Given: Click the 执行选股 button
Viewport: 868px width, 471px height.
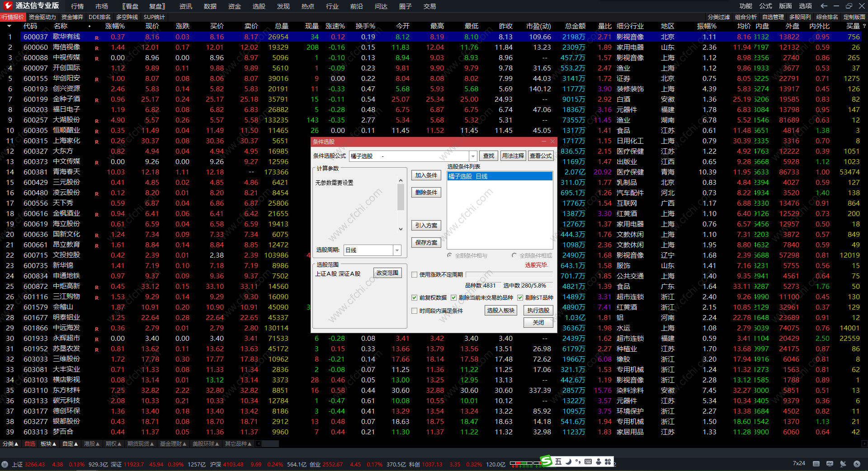Looking at the screenshot, I should point(538,310).
